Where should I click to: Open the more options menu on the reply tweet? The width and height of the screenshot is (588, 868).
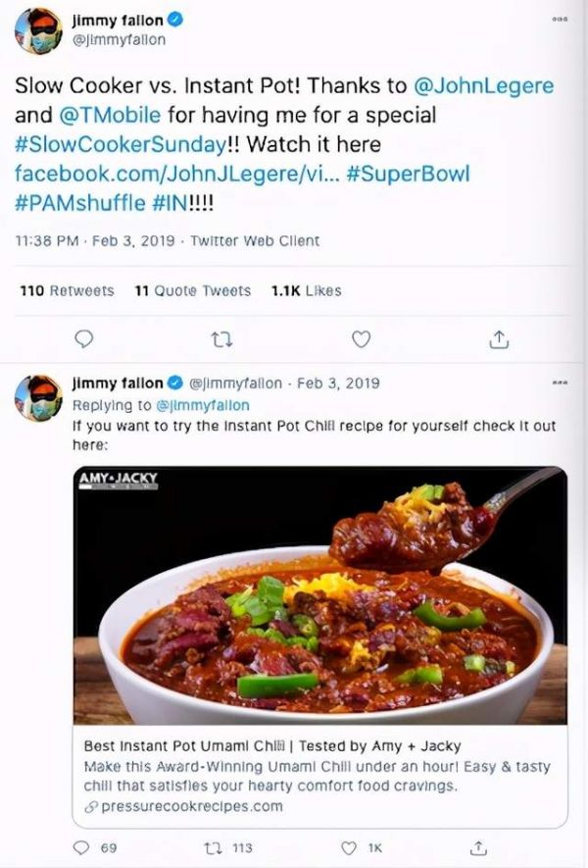561,383
